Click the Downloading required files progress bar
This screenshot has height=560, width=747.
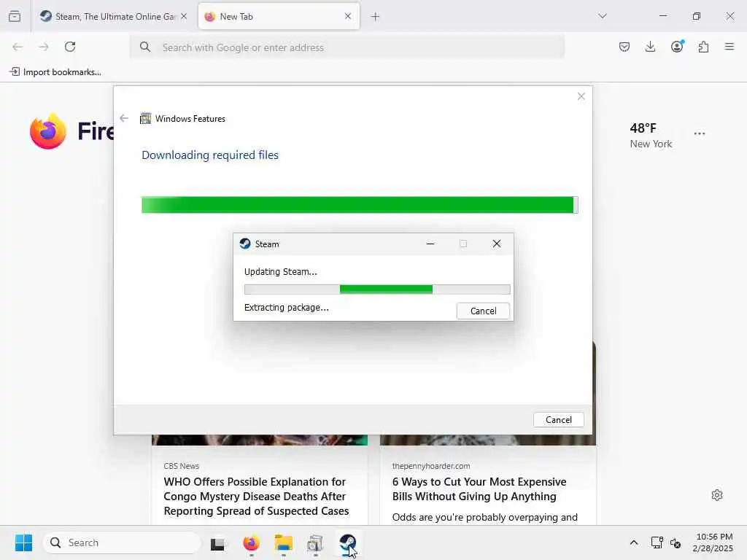coord(360,205)
